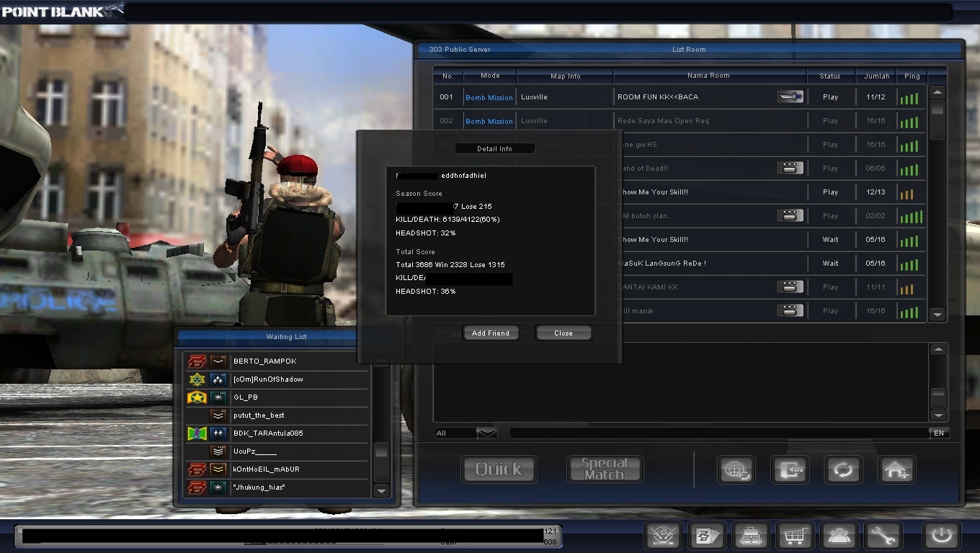Click the chat message input field
This screenshot has height=553, width=980.
pos(719,433)
